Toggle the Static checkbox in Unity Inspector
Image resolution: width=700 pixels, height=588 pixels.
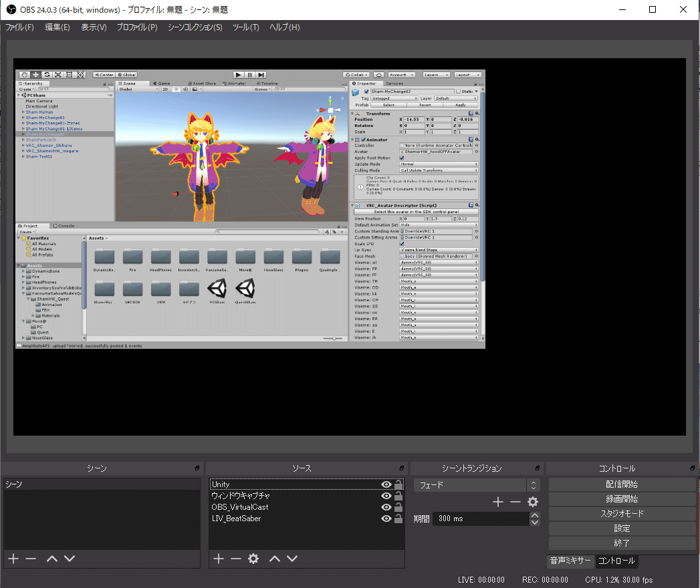pyautogui.click(x=458, y=92)
